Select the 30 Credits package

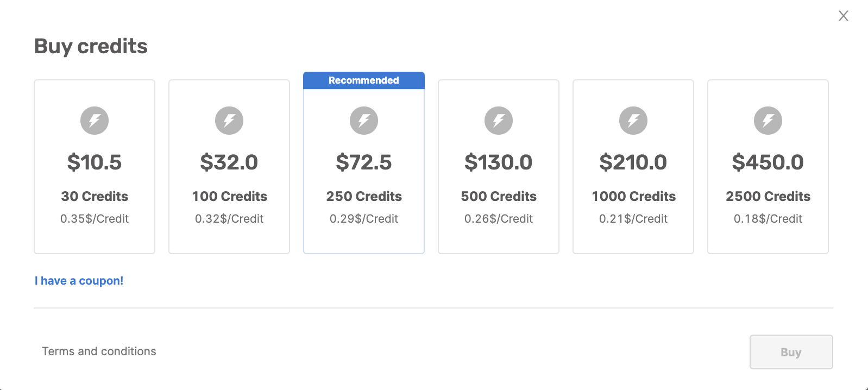[x=95, y=167]
